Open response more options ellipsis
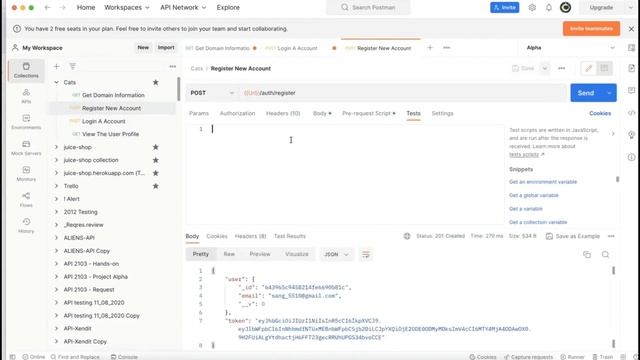This screenshot has height=360, width=640. coord(611,236)
